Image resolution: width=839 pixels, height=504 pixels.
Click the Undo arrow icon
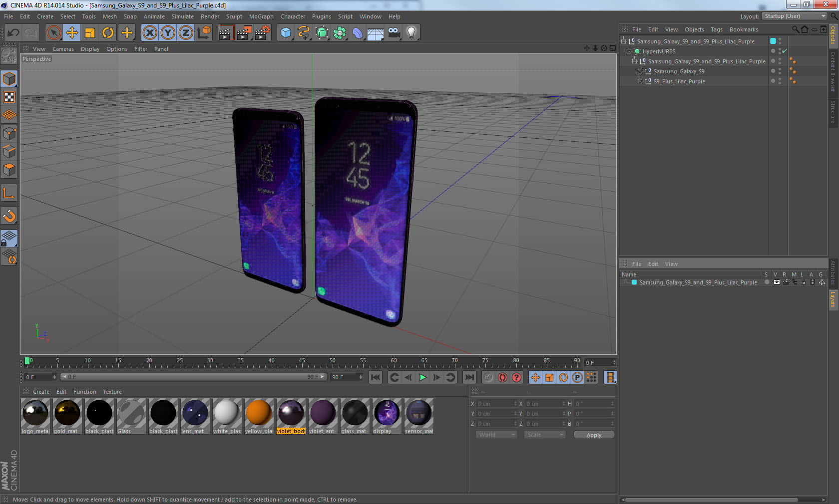click(x=13, y=33)
